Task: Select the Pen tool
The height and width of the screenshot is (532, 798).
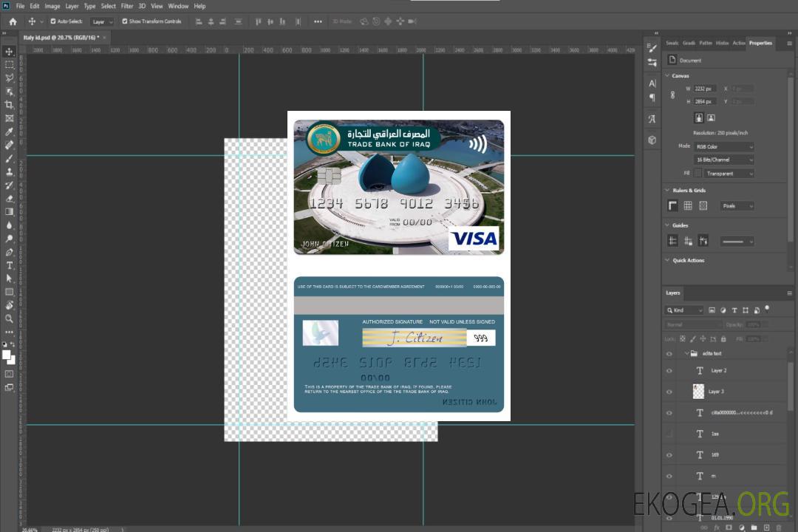Action: (x=9, y=252)
